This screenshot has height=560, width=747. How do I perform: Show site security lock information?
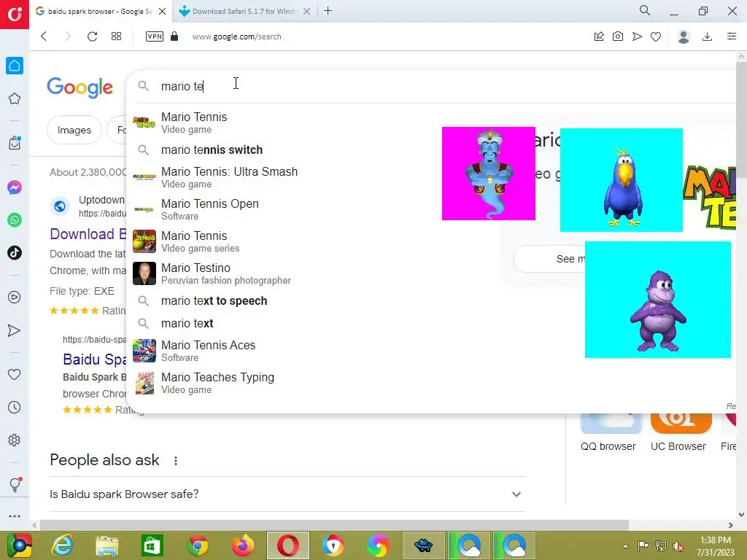[x=174, y=36]
